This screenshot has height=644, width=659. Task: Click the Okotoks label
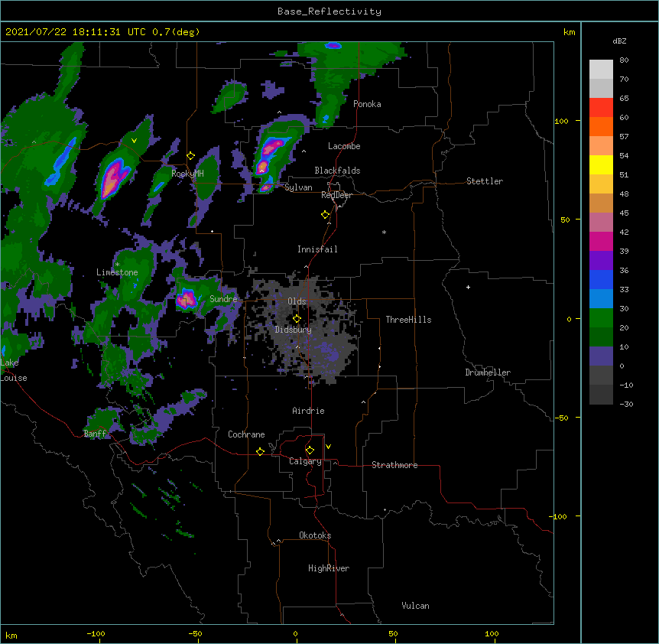tap(315, 535)
